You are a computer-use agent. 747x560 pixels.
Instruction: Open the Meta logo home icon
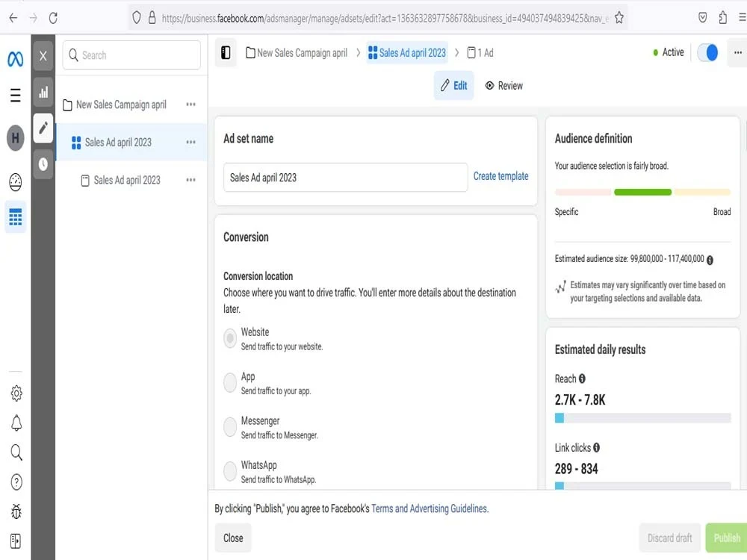click(15, 59)
